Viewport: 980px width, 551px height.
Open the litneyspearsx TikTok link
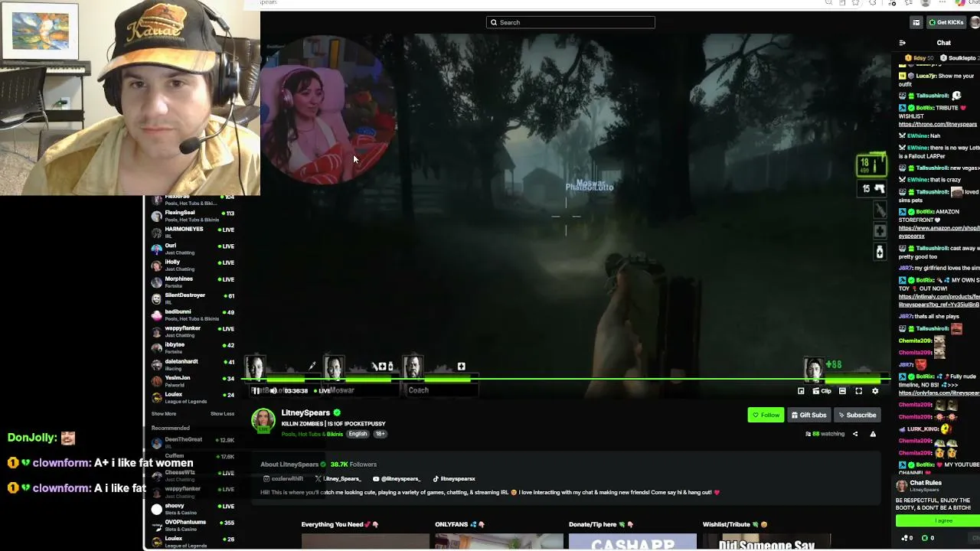point(454,479)
